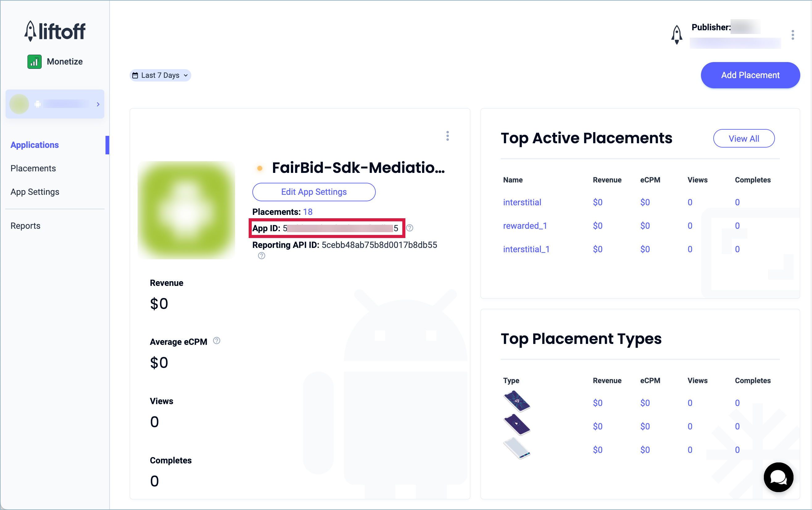The height and width of the screenshot is (510, 812).
Task: Click revenue $0 for rewarded_1 row
Action: coord(598,226)
